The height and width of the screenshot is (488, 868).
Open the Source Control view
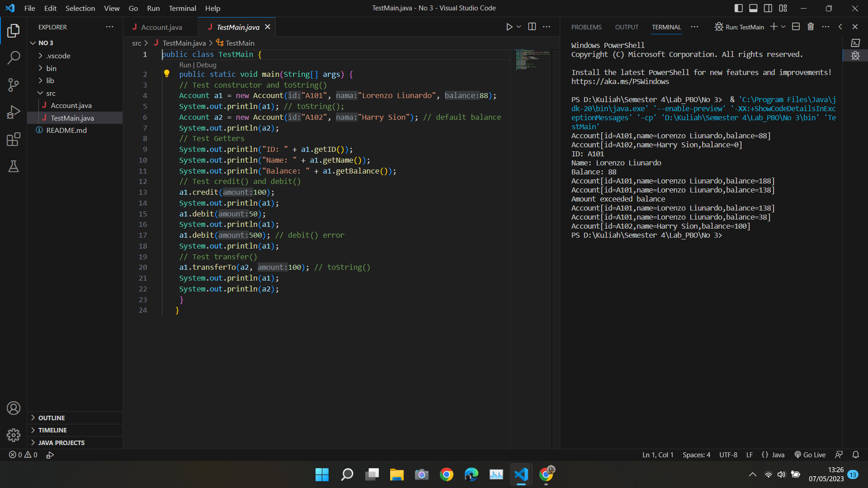14,85
